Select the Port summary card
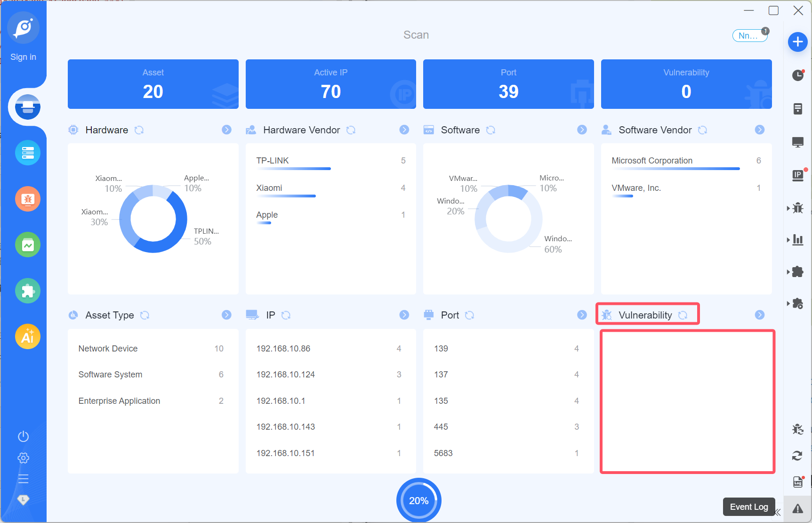 (x=508, y=84)
